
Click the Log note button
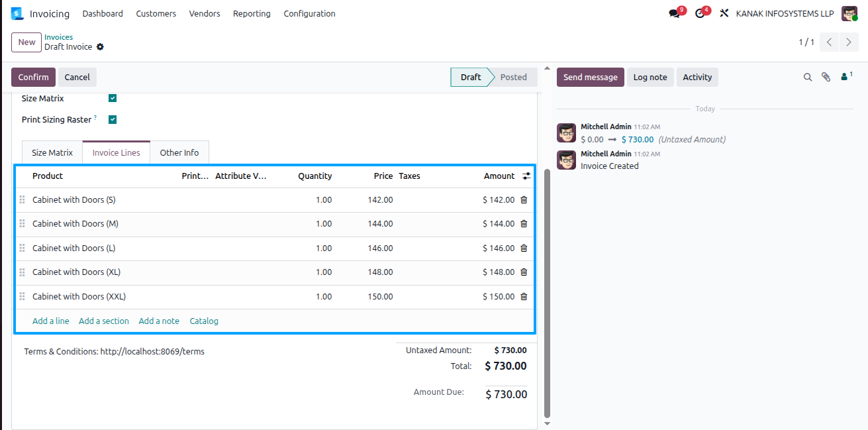(650, 77)
